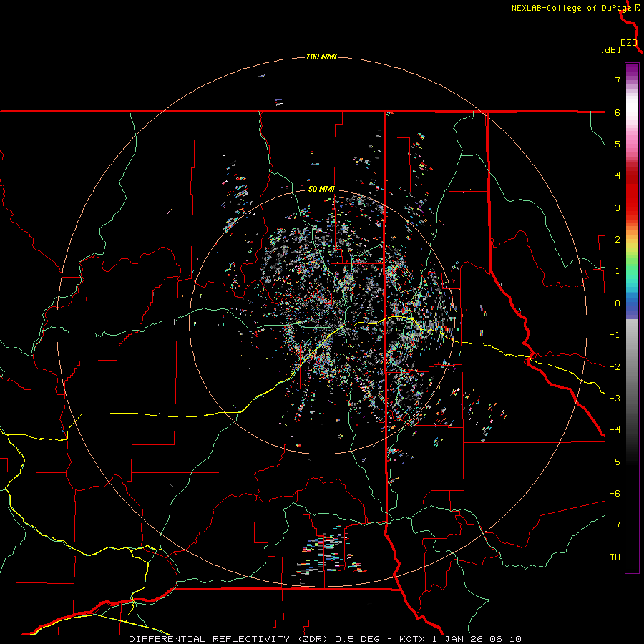The height and width of the screenshot is (644, 644).
Task: Click the differential reflectivity color scale bar
Action: pyautogui.click(x=632, y=318)
